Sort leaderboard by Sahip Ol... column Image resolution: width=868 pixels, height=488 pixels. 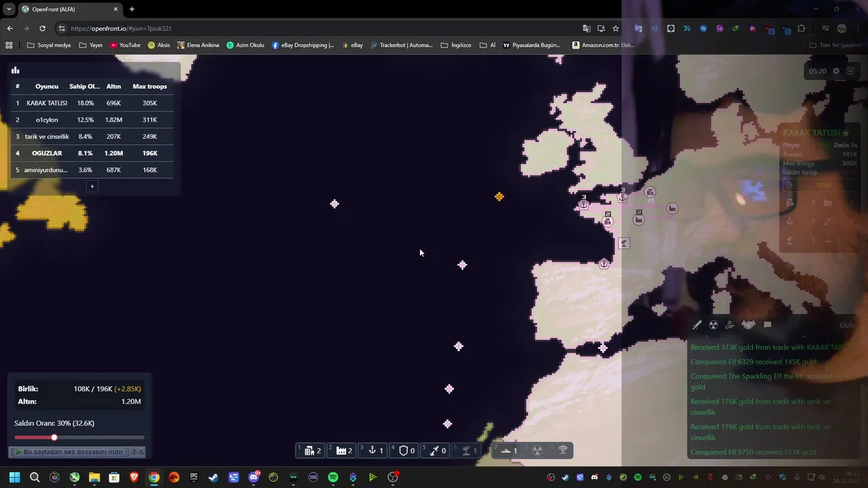(85, 86)
